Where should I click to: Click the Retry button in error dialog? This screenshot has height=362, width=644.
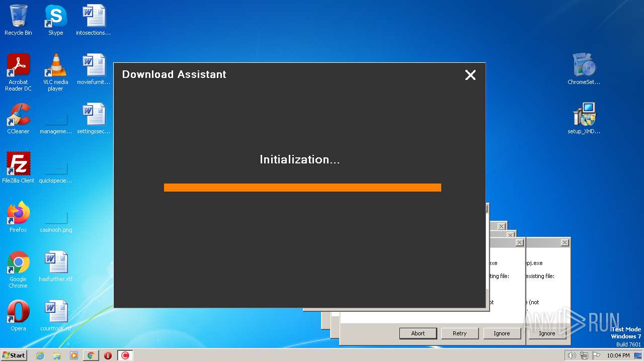460,333
